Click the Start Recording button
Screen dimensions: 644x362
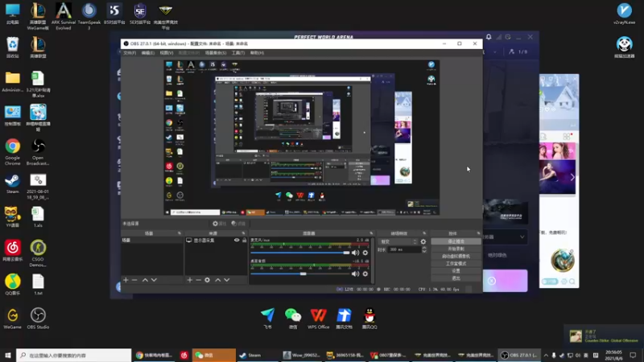pyautogui.click(x=456, y=249)
